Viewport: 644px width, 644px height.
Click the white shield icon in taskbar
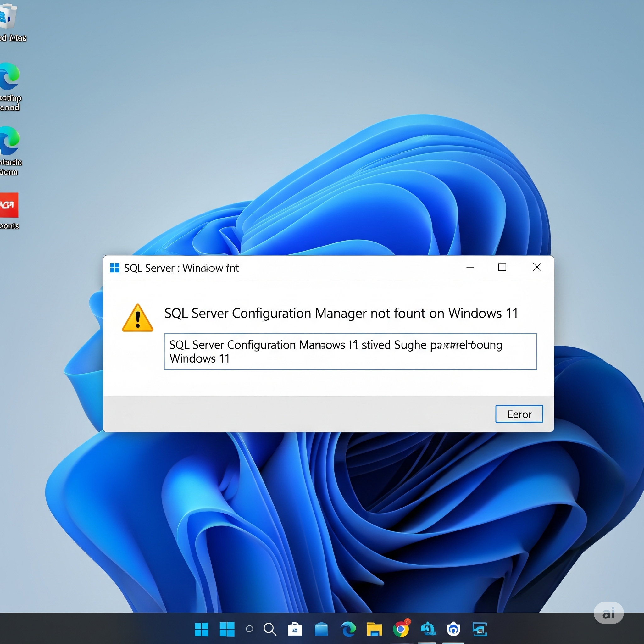[453, 629]
